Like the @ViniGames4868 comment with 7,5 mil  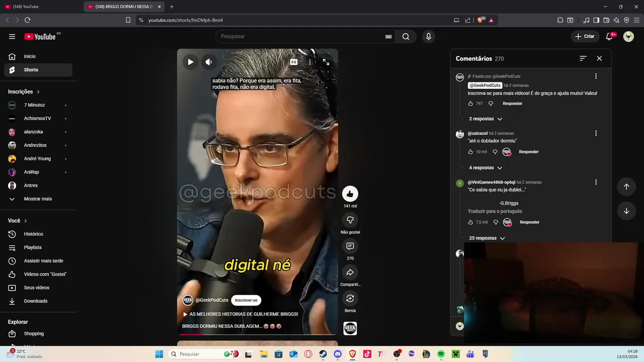point(470,222)
